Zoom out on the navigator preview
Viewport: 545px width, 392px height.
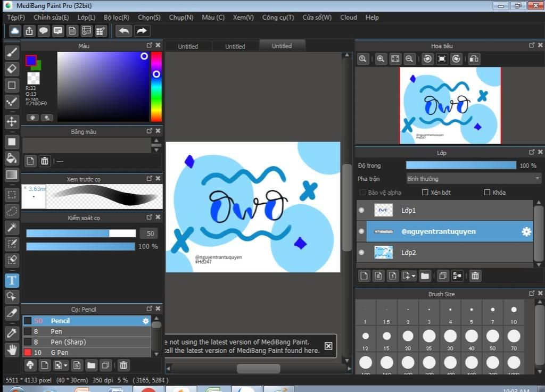click(x=409, y=59)
